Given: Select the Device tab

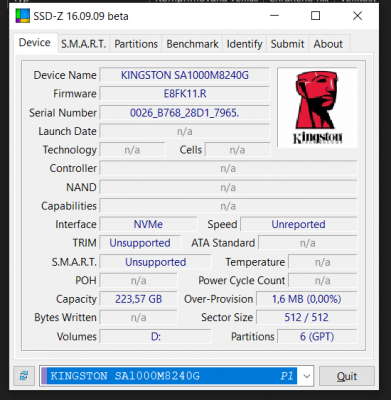Looking at the screenshot, I should (x=35, y=43).
